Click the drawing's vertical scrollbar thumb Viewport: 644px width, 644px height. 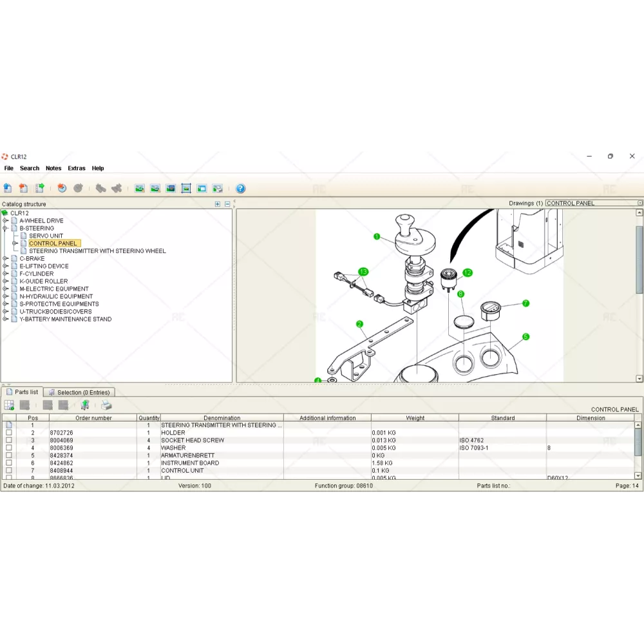(639, 258)
